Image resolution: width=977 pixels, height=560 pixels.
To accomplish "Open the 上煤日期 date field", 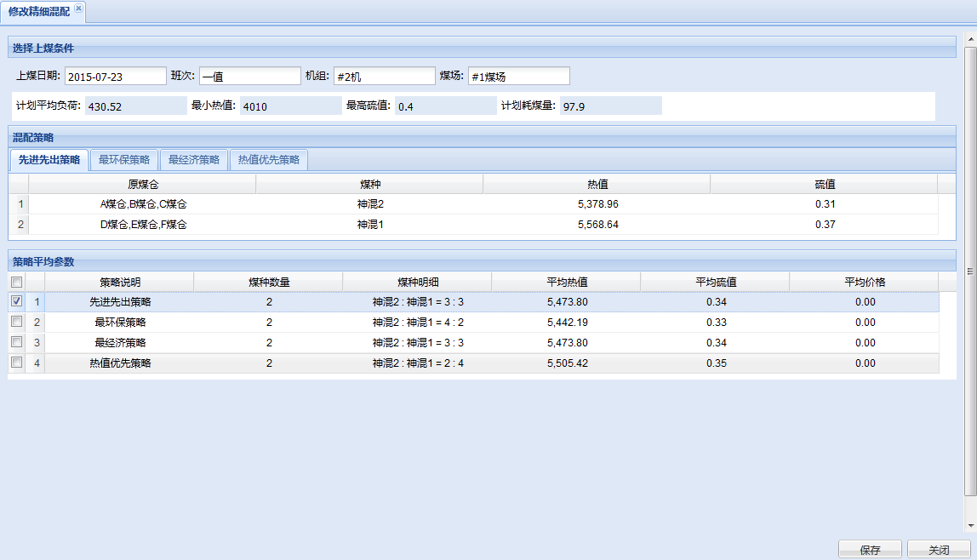I will click(115, 77).
